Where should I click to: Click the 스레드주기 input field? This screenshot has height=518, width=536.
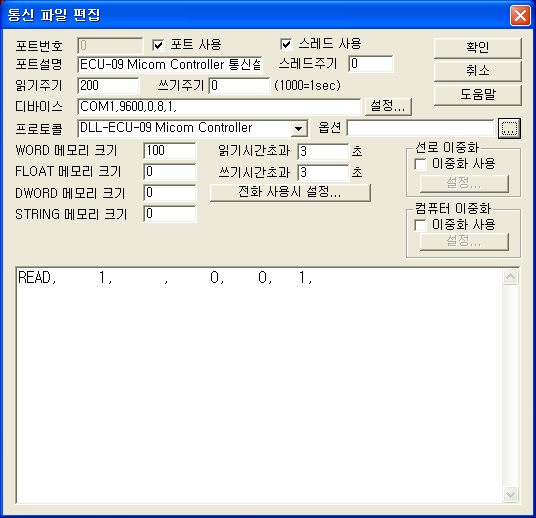tap(371, 64)
